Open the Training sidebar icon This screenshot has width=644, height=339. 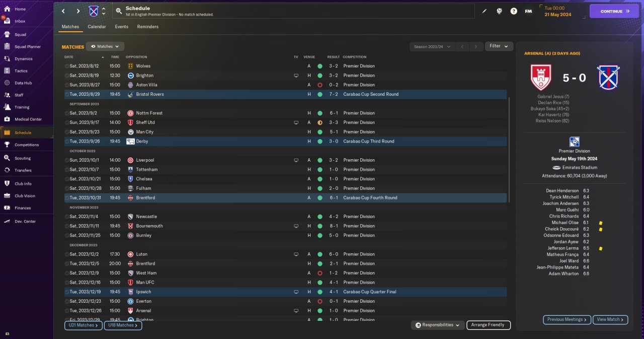7,107
